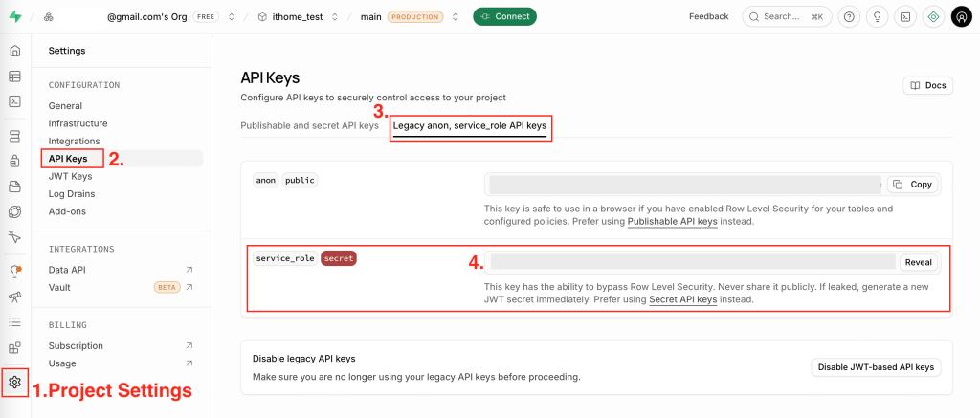
Task: Open Usage billing link
Action: click(62, 363)
